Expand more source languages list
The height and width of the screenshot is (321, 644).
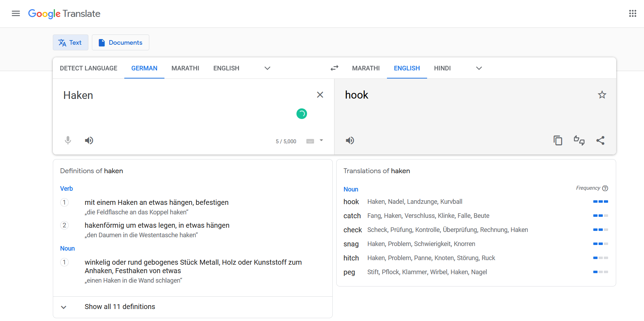pos(267,68)
